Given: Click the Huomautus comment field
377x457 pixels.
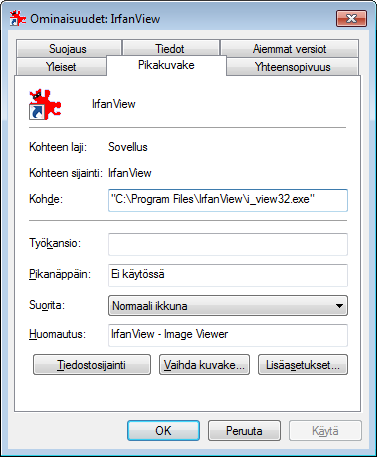Looking at the screenshot, I should click(x=228, y=335).
